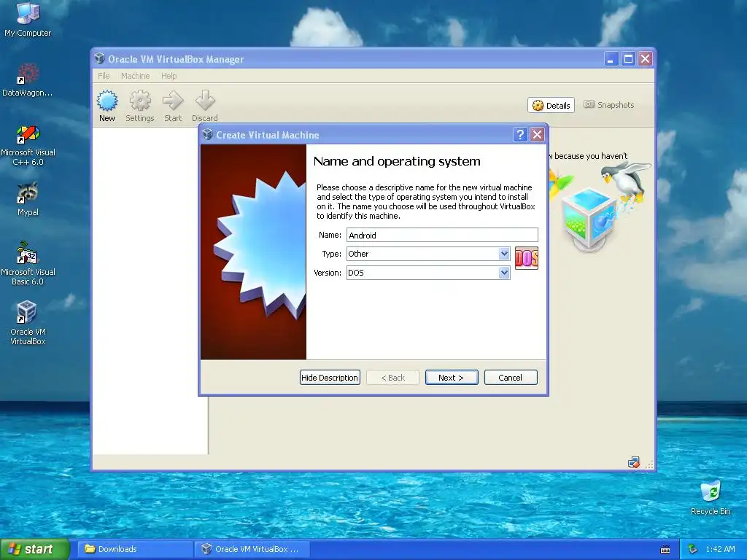Select Oracle VM VirtualBox desktop shortcut
747x560 pixels.
[x=28, y=323]
